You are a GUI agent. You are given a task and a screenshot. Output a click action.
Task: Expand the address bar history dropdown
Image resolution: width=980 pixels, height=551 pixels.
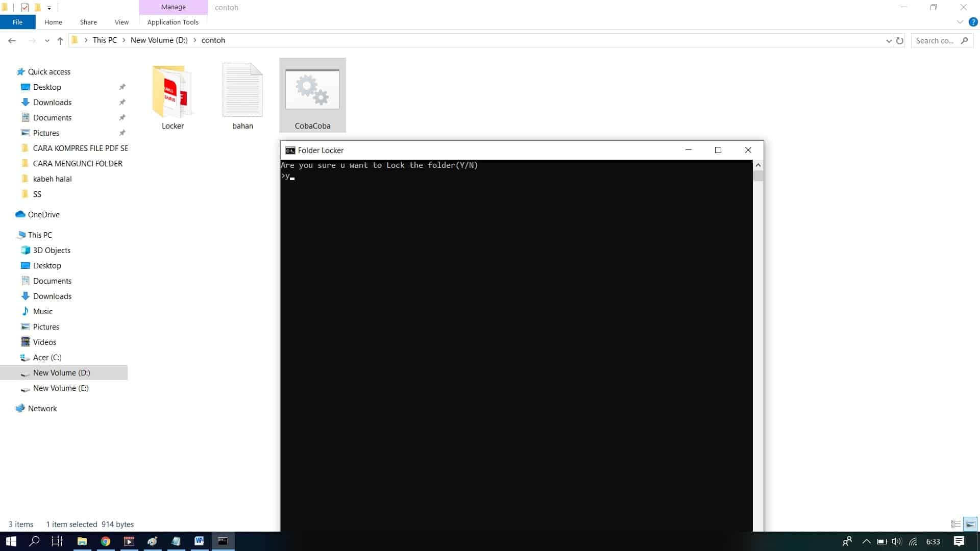(889, 40)
